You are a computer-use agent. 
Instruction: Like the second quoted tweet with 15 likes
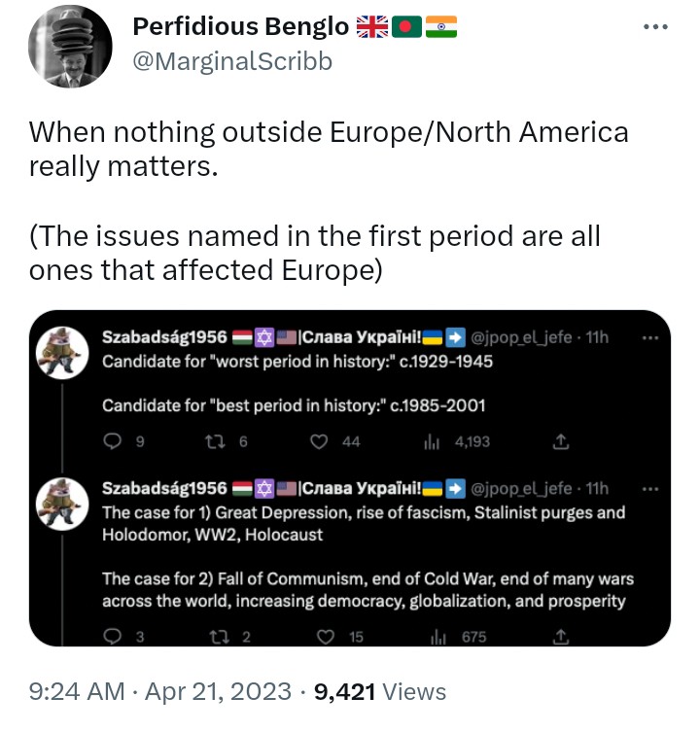coord(326,637)
